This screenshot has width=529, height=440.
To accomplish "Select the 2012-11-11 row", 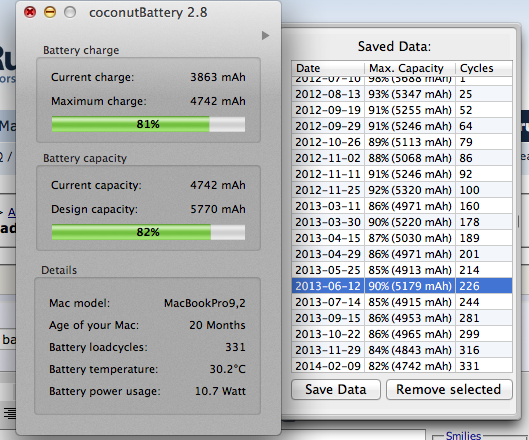I will click(x=402, y=174).
